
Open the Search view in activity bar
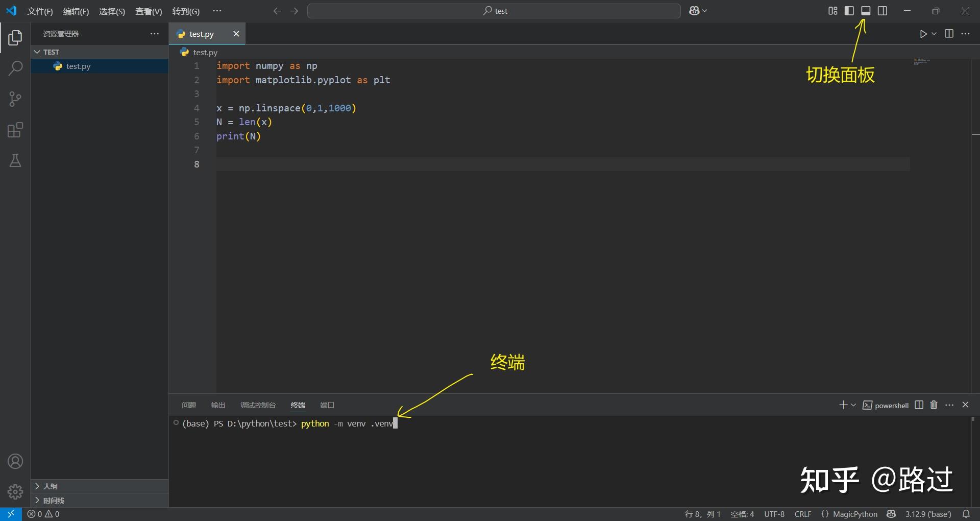[15, 68]
